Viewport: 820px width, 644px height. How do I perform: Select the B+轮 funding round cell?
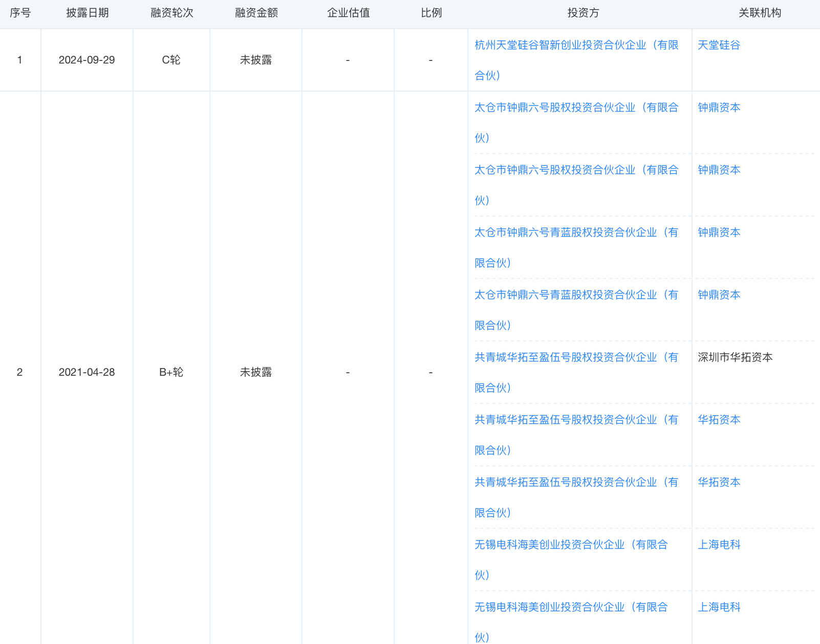tap(171, 373)
